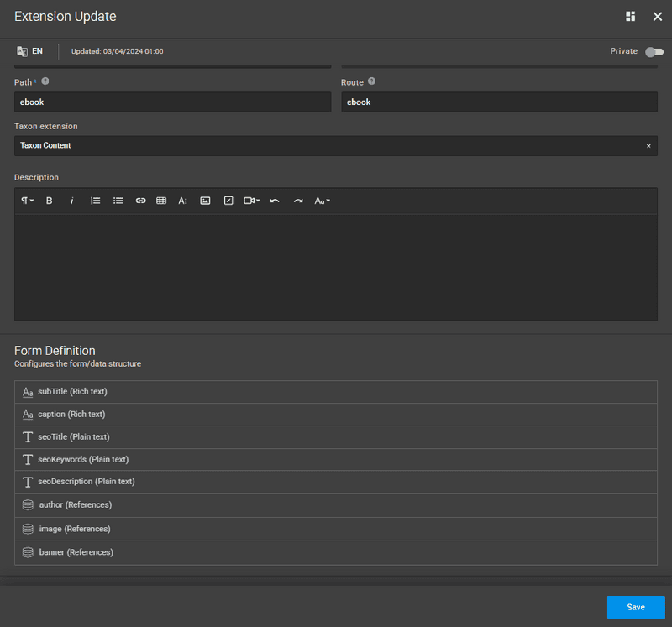
Task: Click the seoDescription plain text icon
Action: (28, 483)
